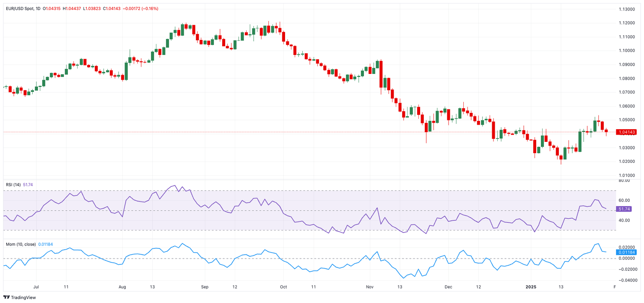Click the blue 0.01184 momentum axis tag
This screenshot has width=644, height=303.
tap(626, 252)
